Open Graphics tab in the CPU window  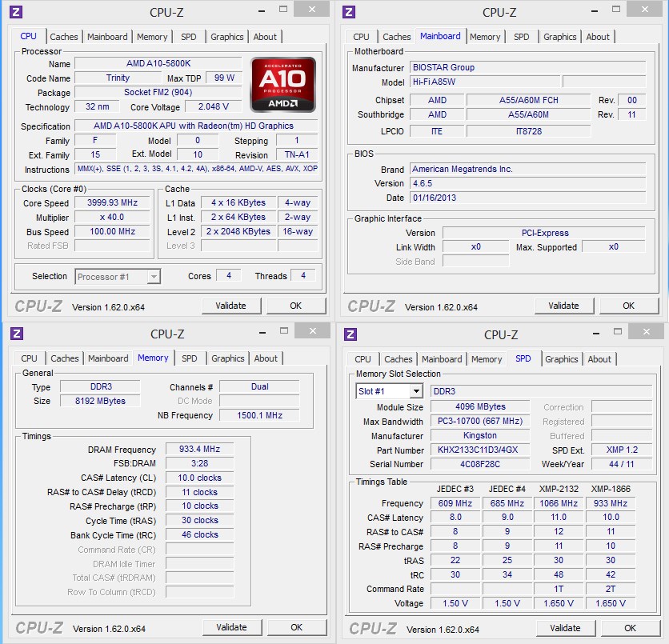click(227, 37)
